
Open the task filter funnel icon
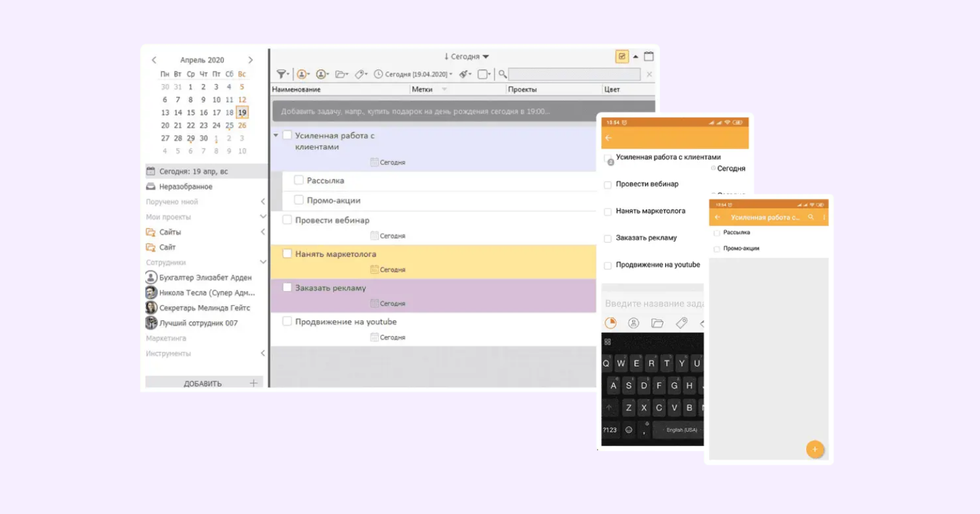click(x=282, y=75)
